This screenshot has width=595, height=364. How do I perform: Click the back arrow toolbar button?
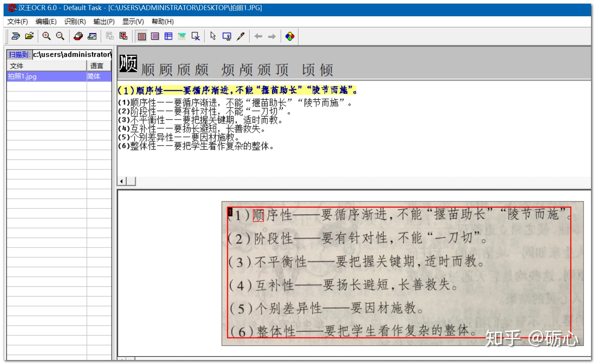click(x=258, y=36)
